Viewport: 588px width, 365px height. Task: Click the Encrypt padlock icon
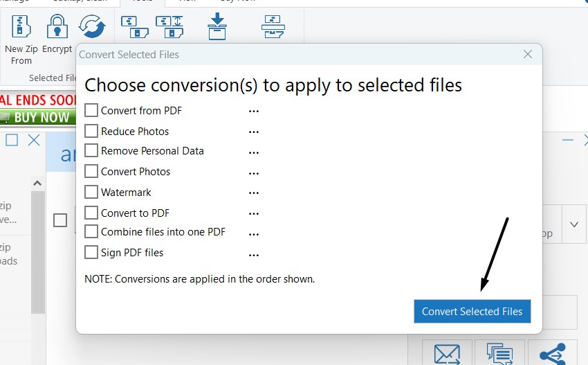pos(57,27)
